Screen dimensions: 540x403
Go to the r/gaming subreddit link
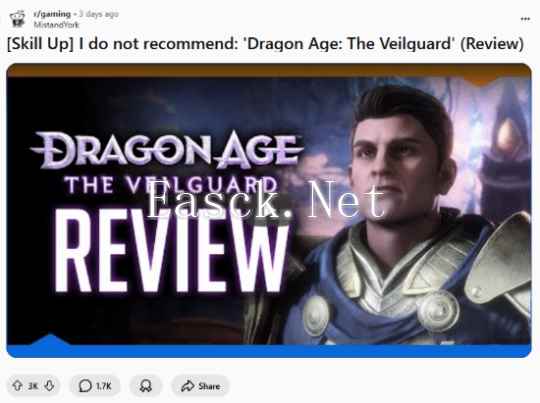[52, 14]
